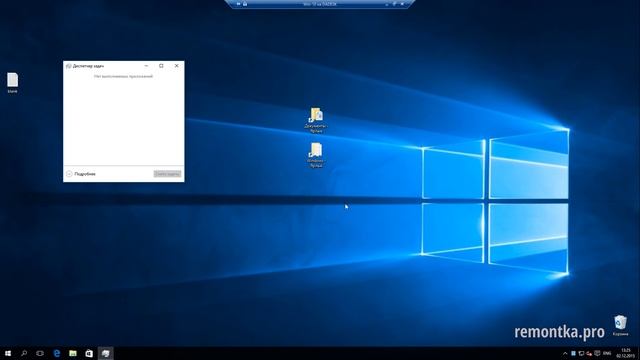This screenshot has height=360, width=640.
Task: Open the Action Center notifications icon
Action: tap(597, 354)
